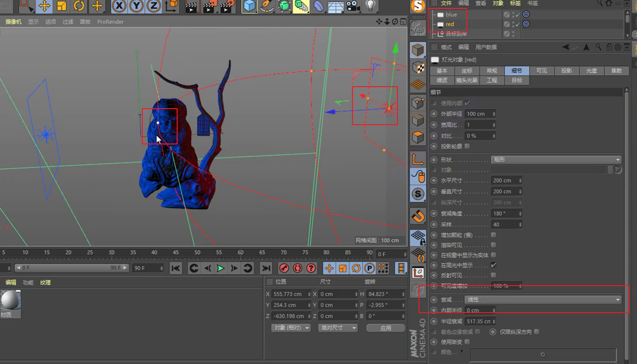Select the Rotate tool in top toolbar
The width and height of the screenshot is (637, 364).
pyautogui.click(x=79, y=6)
